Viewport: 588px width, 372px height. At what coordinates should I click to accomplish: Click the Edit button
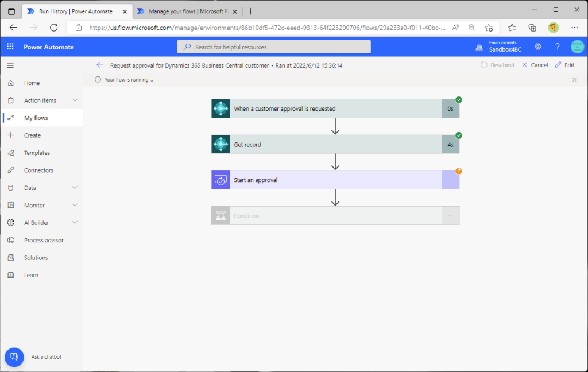[564, 65]
